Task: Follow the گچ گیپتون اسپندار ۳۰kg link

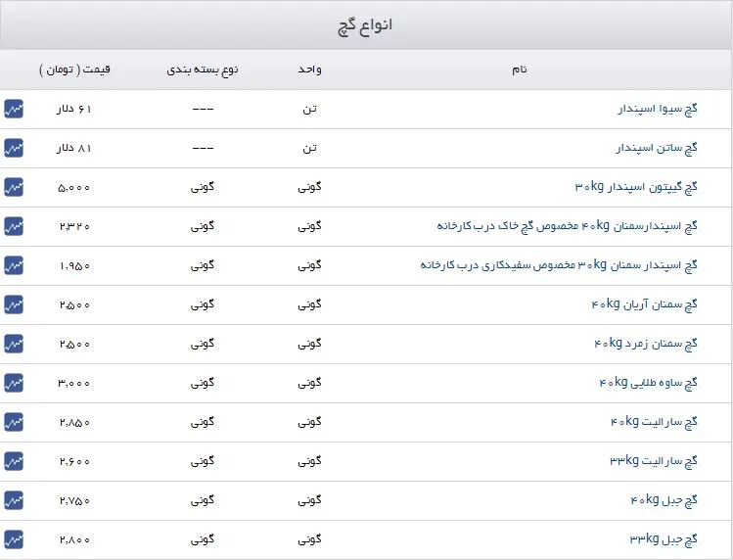Action: point(636,187)
